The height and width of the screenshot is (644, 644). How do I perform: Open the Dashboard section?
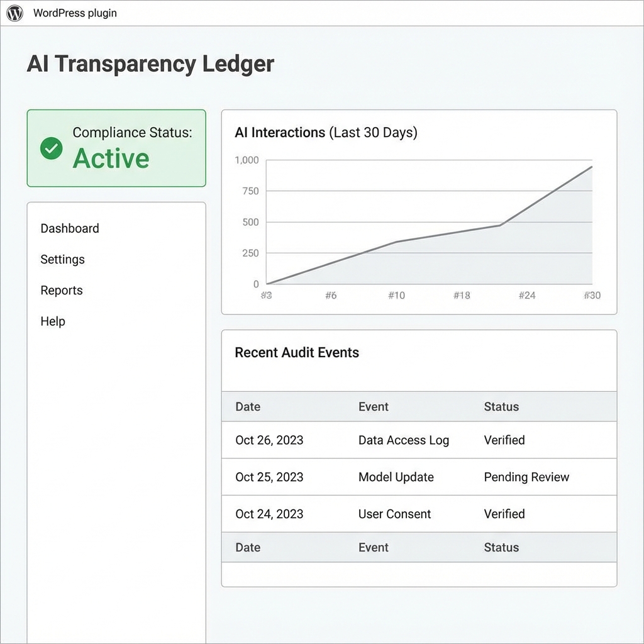click(x=69, y=228)
